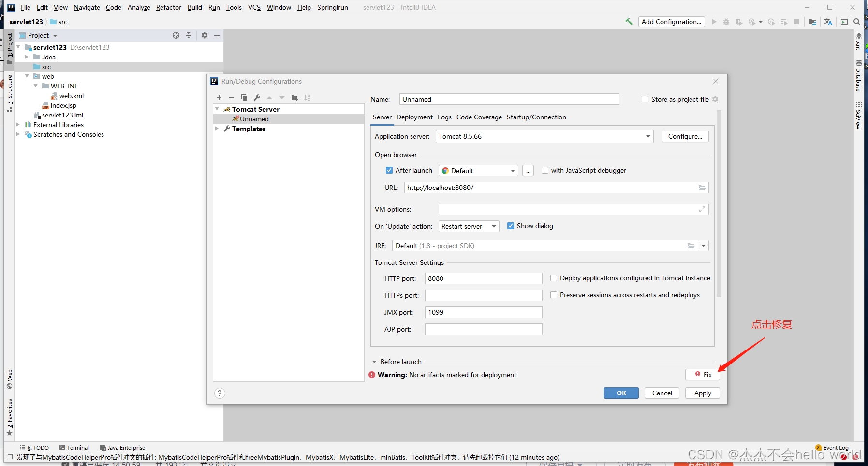Viewport: 868px width, 466px height.
Task: Open Database side tool window
Action: pos(858,76)
